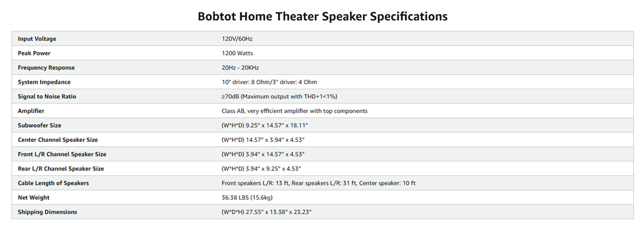Click the Center Channel Speaker Size label
This screenshot has width=644, height=228.
coord(58,140)
